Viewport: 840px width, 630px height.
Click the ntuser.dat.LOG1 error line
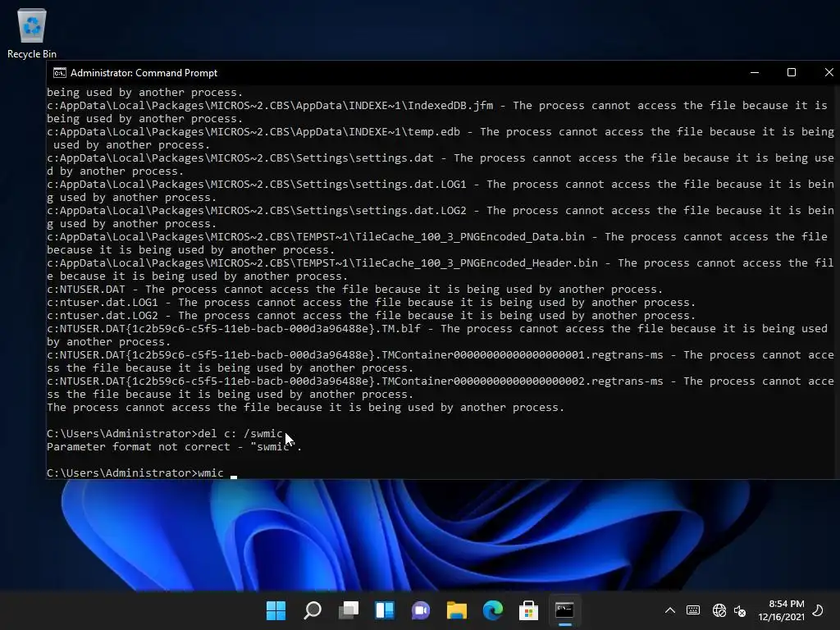371,303
